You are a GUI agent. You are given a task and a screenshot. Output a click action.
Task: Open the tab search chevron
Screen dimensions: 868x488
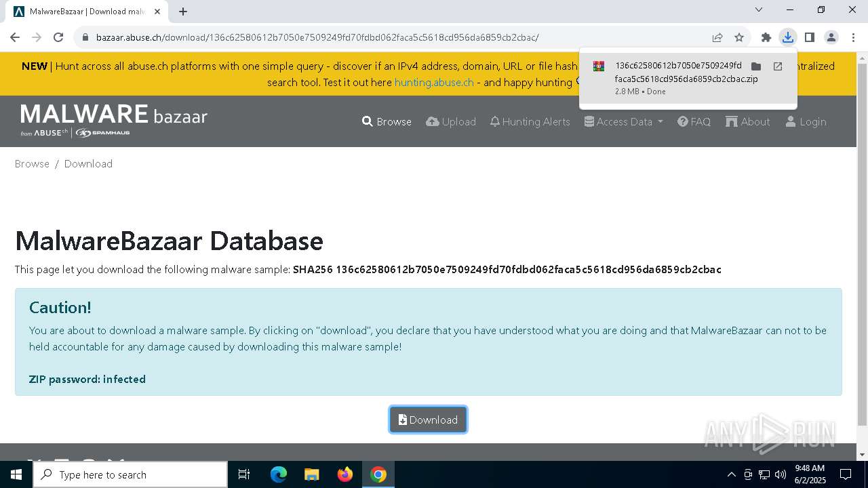click(x=759, y=9)
